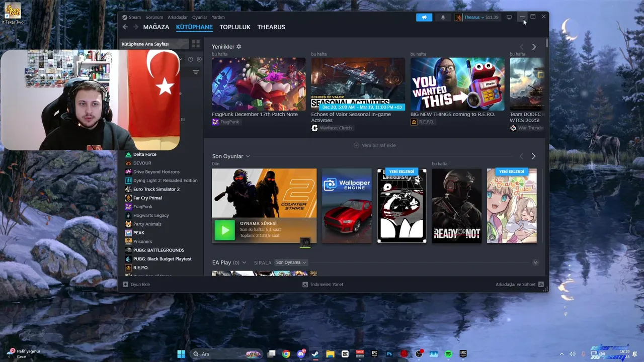
Task: Show next Son Oyunlar games
Action: click(534, 156)
